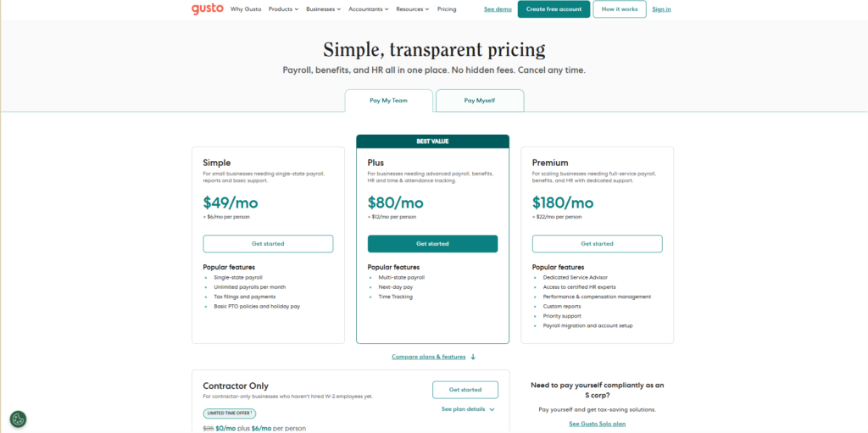Open the Why Gusto page
The image size is (868, 433).
point(246,9)
